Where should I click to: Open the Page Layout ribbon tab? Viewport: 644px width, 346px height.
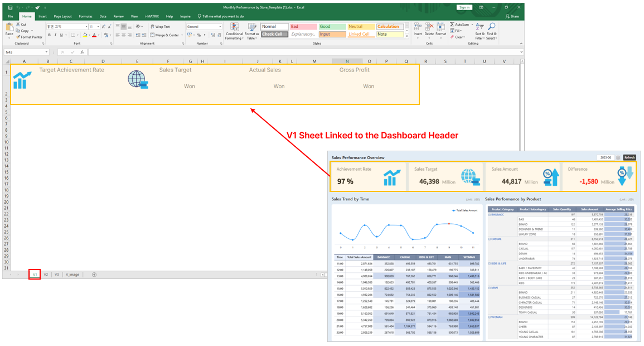pyautogui.click(x=62, y=16)
